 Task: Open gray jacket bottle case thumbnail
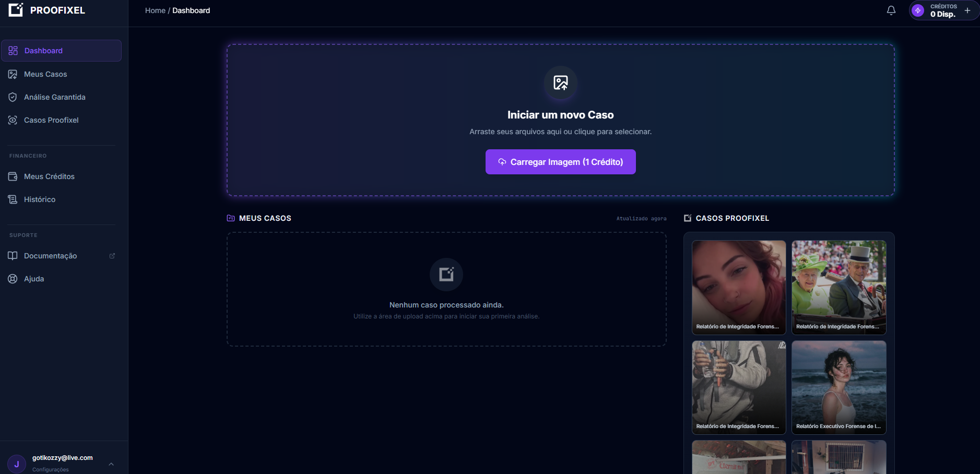pyautogui.click(x=739, y=387)
